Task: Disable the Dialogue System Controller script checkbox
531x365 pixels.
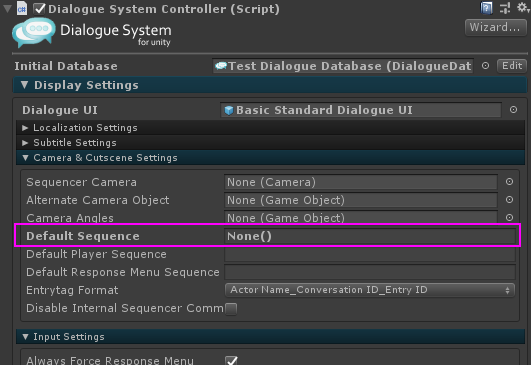Action: 39,9
